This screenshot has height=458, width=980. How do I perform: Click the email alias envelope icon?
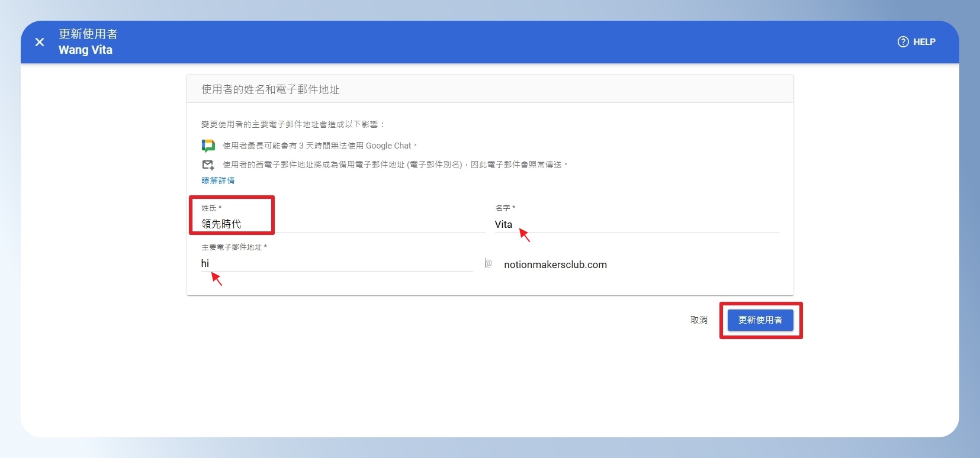(x=208, y=165)
